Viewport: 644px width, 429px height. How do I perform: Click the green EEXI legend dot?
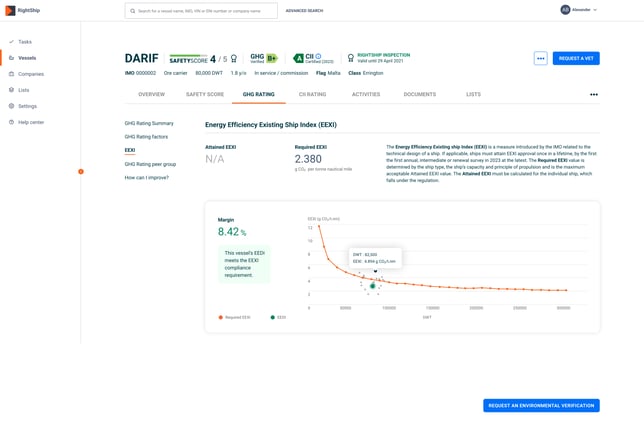pyautogui.click(x=273, y=317)
